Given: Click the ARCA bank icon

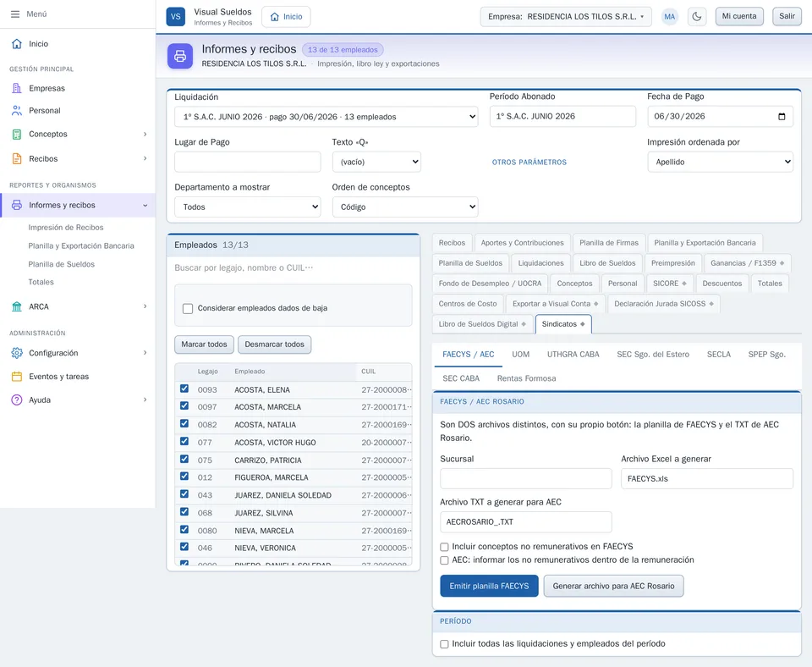Looking at the screenshot, I should click(17, 306).
